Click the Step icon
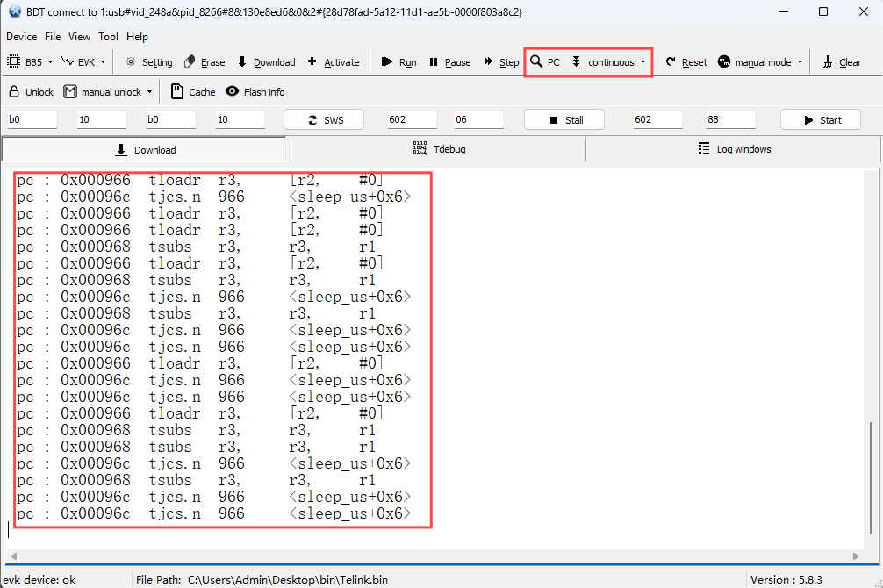Viewport: 883px width, 588px height. (x=488, y=61)
